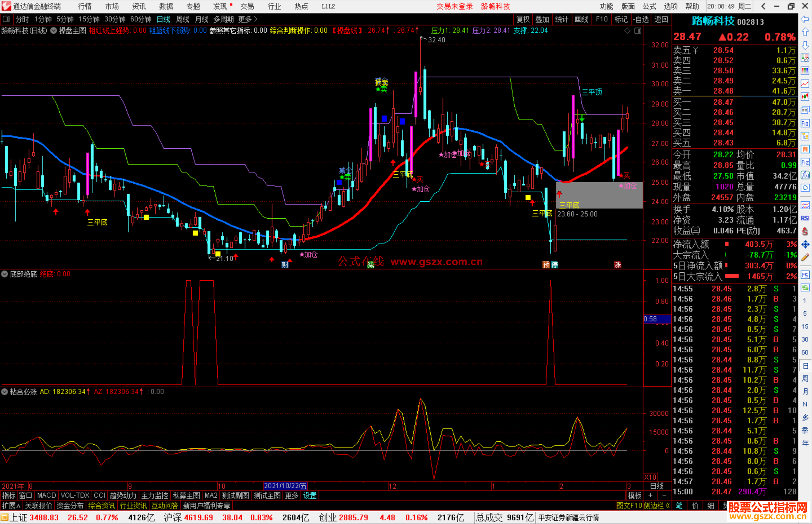This screenshot has height=524, width=812.
Task: Select the RSI indicator icon
Action: point(805,218)
